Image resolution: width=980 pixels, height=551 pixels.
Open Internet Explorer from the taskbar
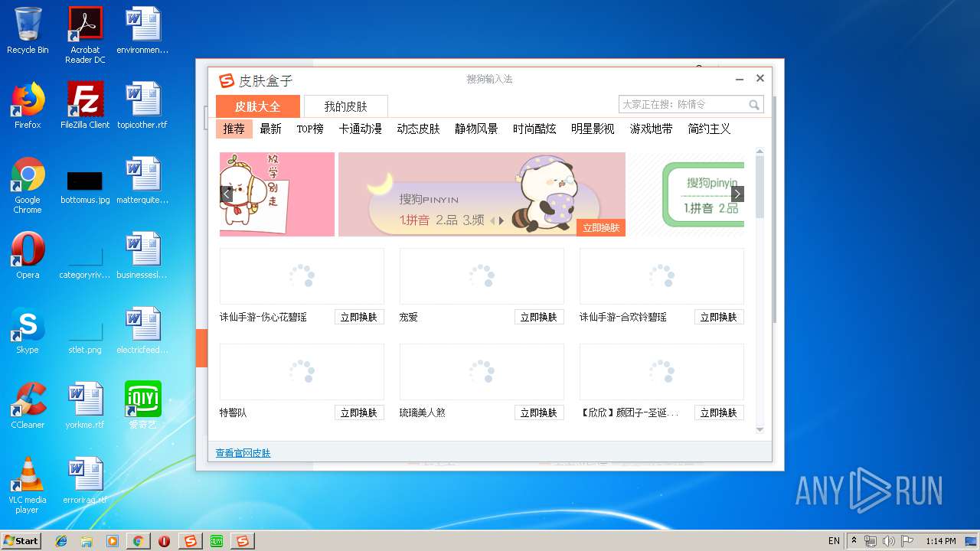[x=61, y=541]
